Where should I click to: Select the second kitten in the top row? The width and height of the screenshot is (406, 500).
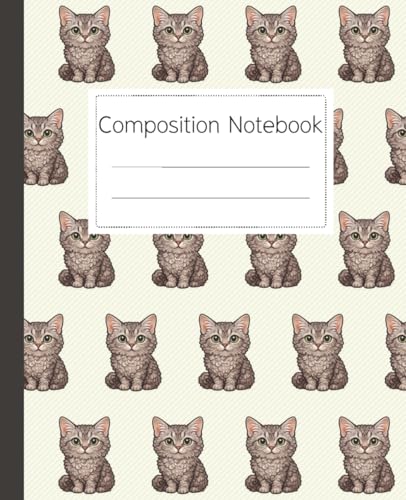(180, 44)
